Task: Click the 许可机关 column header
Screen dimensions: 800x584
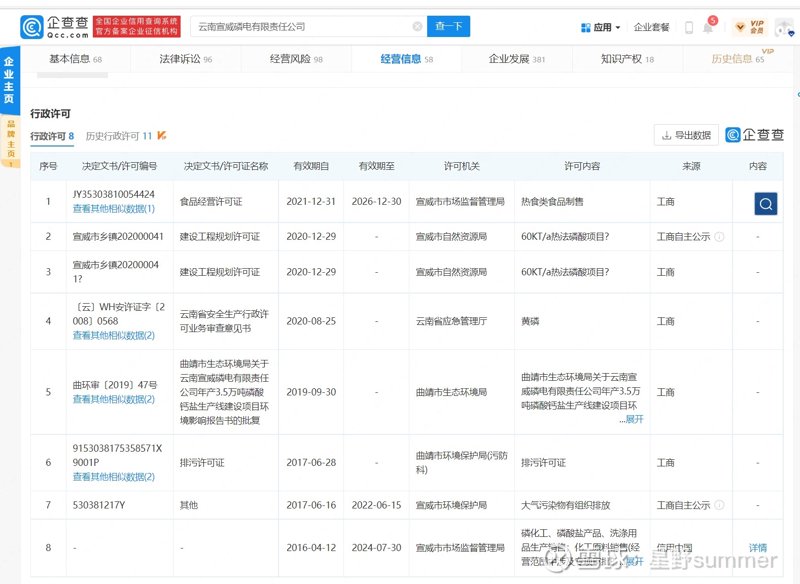Action: click(x=461, y=166)
